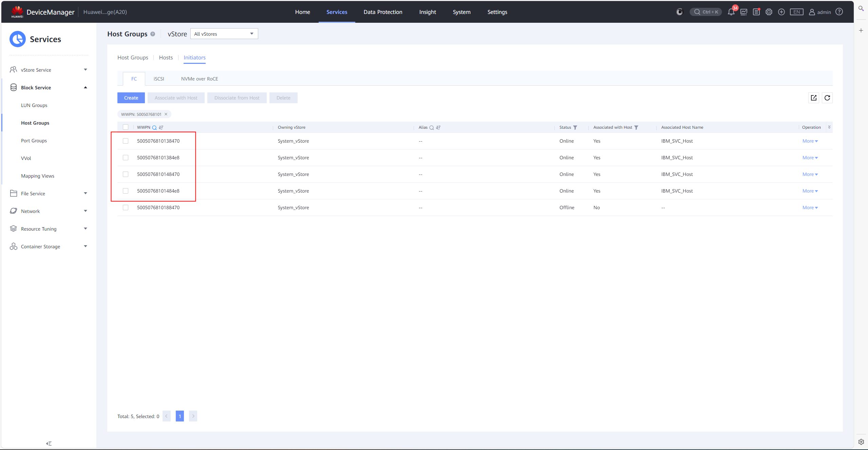
Task: Filter the Associated with Host column
Action: [x=636, y=128]
